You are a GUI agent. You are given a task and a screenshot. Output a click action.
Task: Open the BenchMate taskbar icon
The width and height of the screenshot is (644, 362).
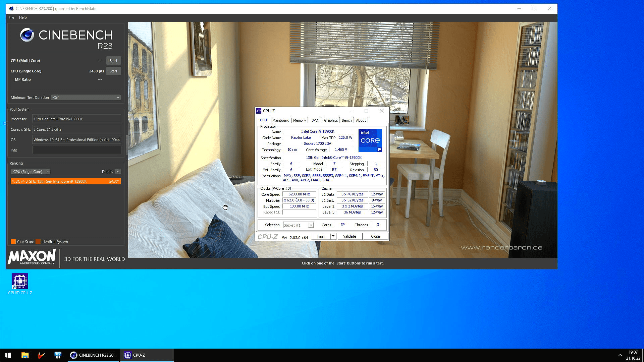[58, 355]
